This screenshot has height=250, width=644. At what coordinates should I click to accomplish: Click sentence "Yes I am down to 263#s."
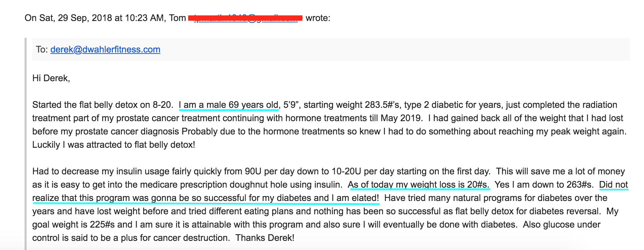[x=544, y=185]
